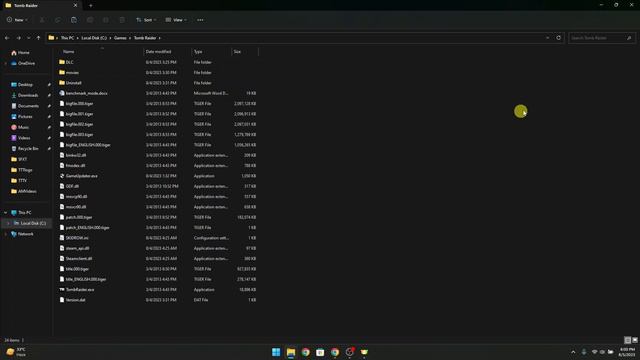
Task: Expand the OneDrive tree node
Action: [6, 63]
